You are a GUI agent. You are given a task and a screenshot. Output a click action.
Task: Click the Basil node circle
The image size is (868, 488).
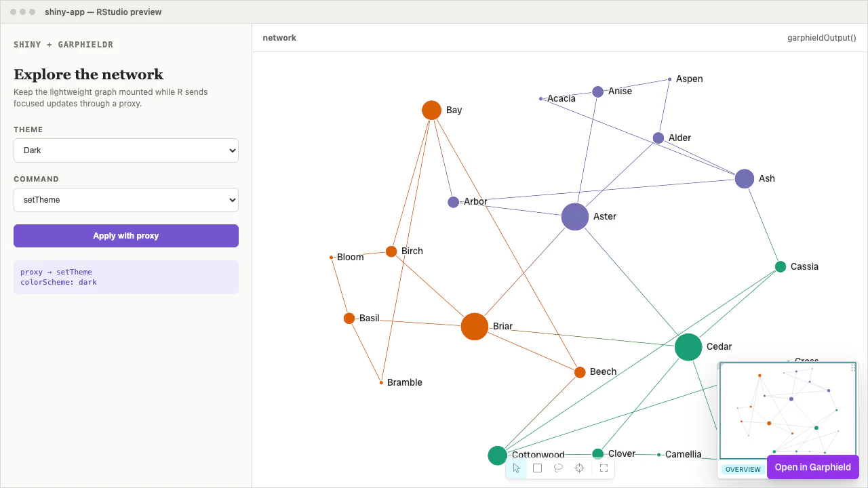pyautogui.click(x=349, y=319)
